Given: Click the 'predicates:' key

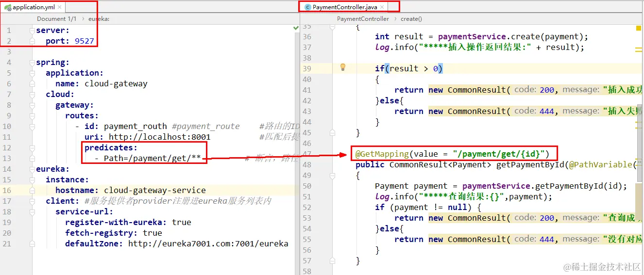Looking at the screenshot, I should click(111, 147).
